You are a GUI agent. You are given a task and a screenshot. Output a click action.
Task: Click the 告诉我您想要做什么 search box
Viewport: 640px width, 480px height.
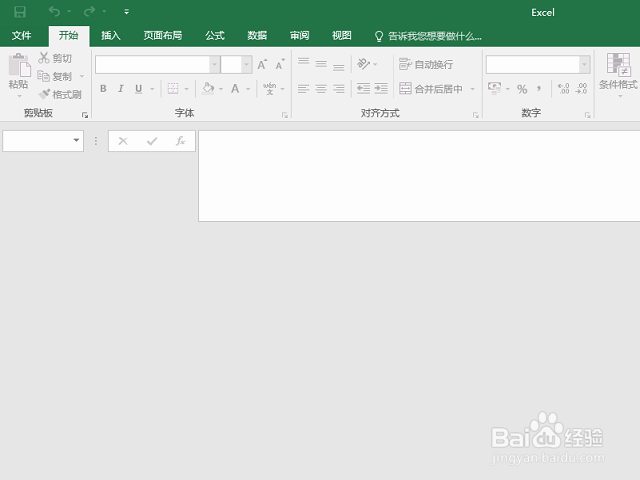point(428,36)
